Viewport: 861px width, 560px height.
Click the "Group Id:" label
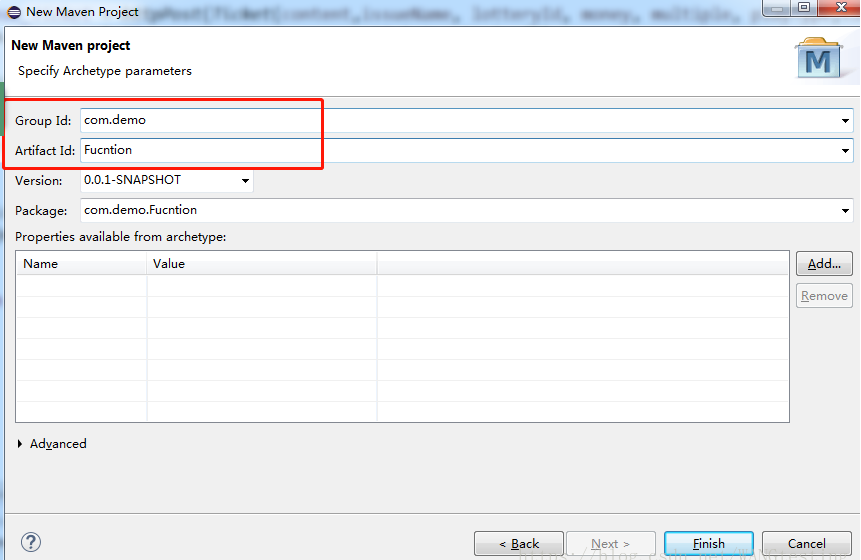click(43, 121)
